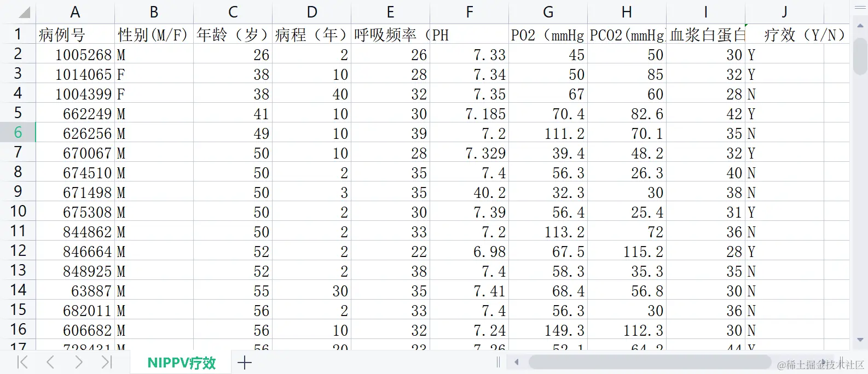Click the 性别(M/F) header cell
This screenshot has width=868, height=374.
tap(154, 34)
